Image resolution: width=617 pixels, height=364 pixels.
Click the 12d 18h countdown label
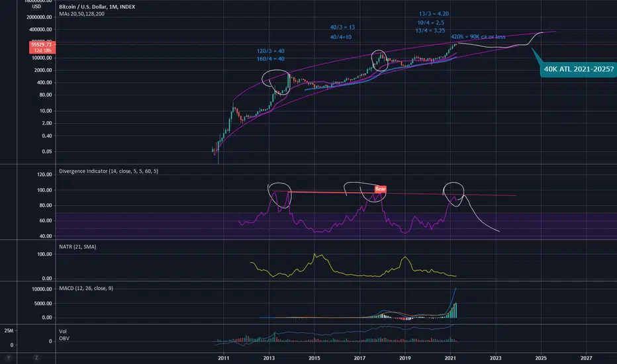(42, 50)
